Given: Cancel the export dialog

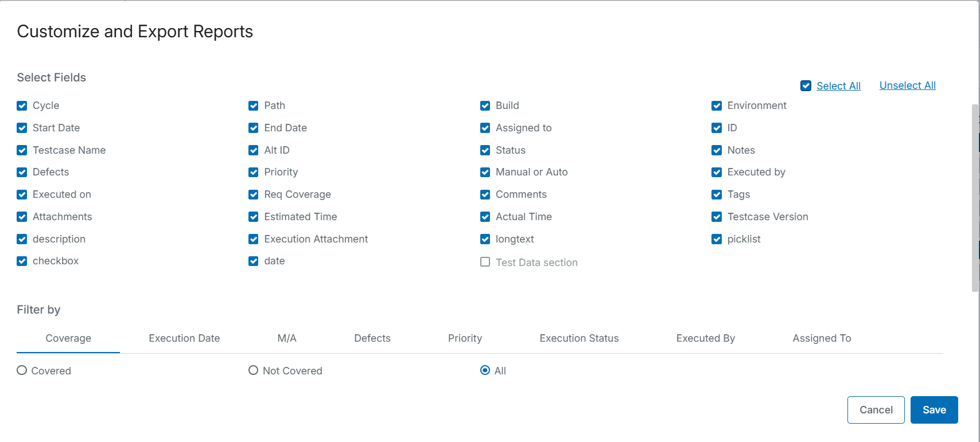Looking at the screenshot, I should (876, 410).
